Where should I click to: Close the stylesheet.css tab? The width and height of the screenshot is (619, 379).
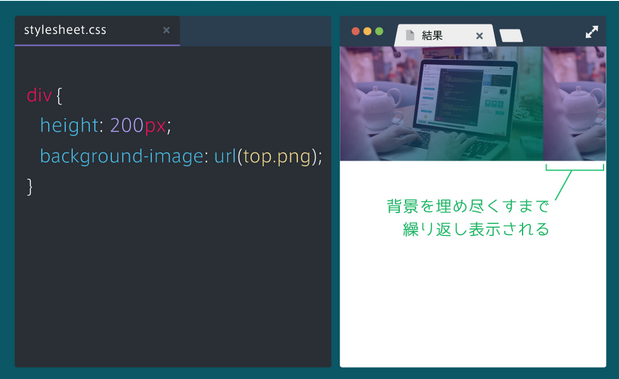166,30
